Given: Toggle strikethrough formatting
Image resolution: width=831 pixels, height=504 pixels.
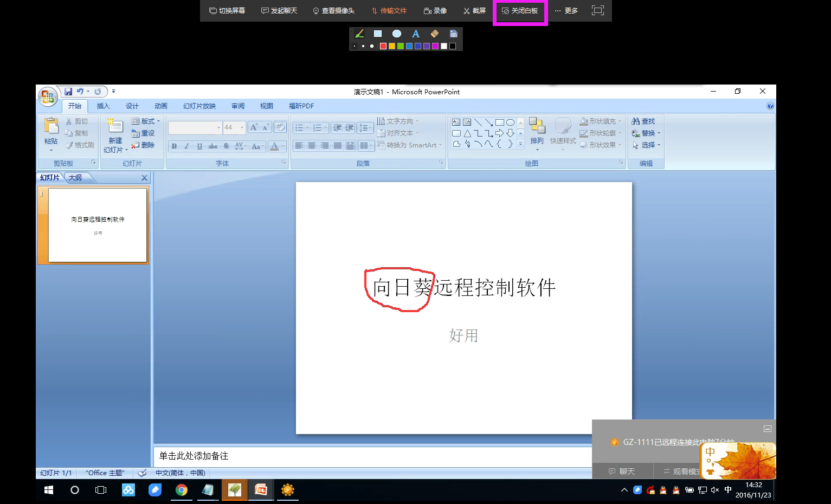Looking at the screenshot, I should click(x=213, y=146).
